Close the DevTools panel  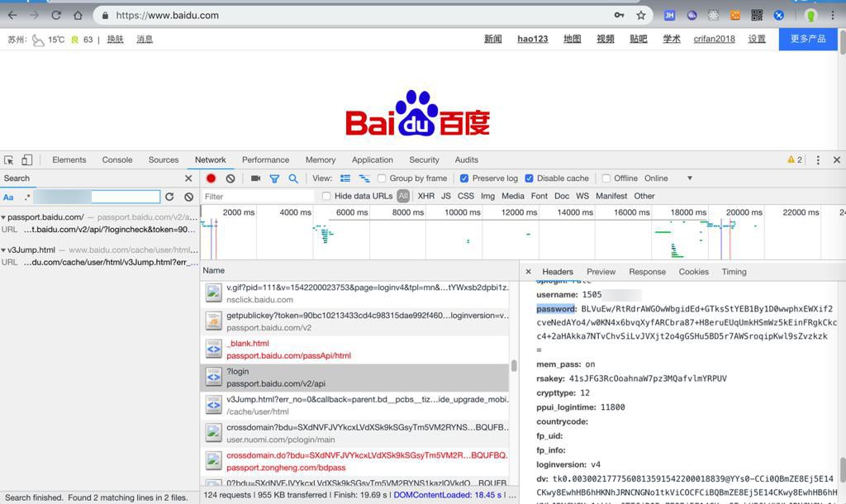tap(836, 159)
